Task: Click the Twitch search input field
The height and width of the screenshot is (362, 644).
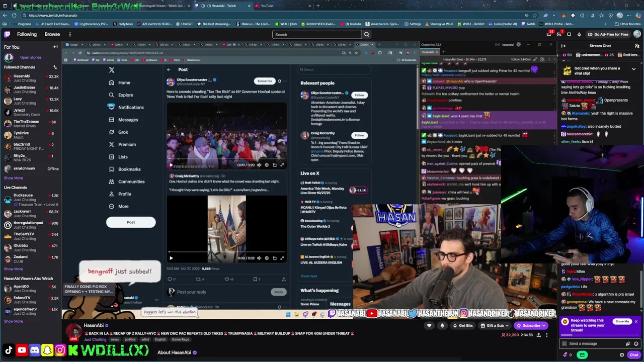Action: coord(317,34)
